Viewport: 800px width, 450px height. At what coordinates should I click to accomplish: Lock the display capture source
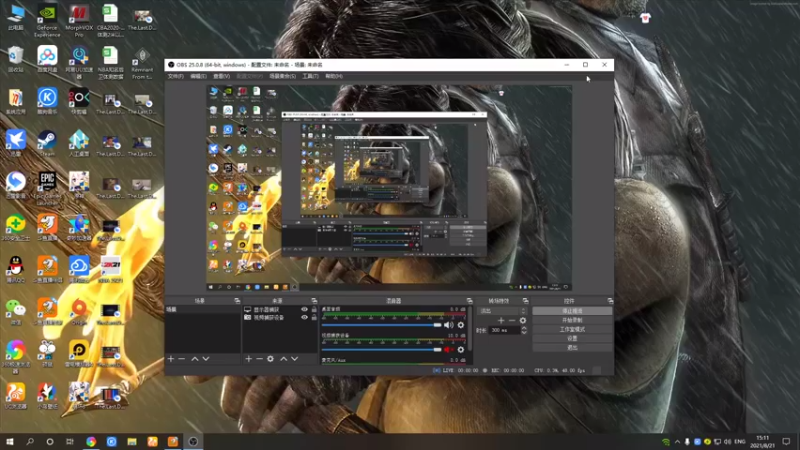[x=314, y=309]
